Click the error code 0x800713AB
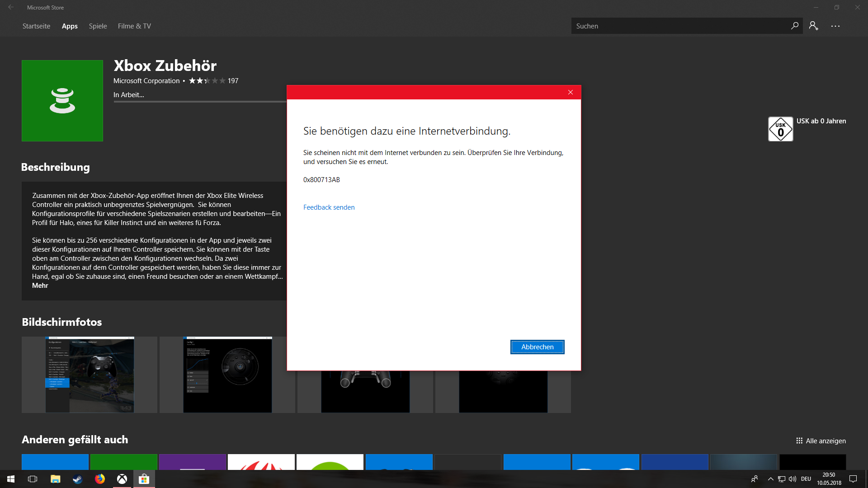 (321, 180)
